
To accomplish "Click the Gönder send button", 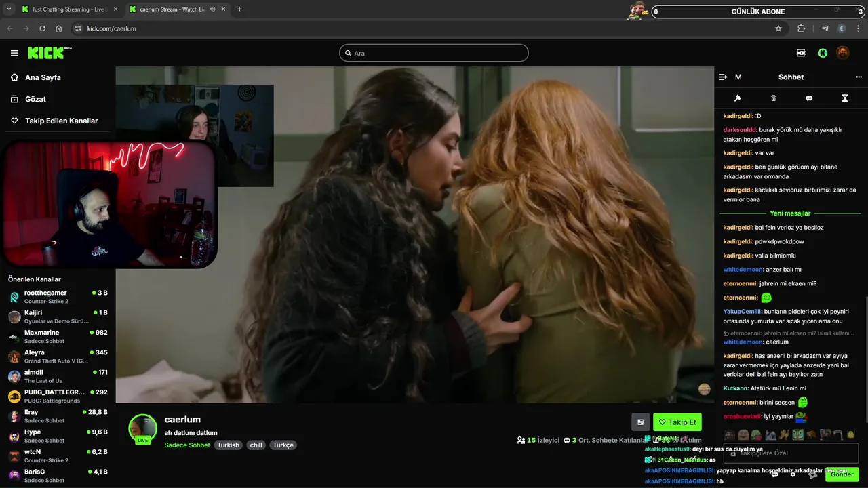I will 842,474.
